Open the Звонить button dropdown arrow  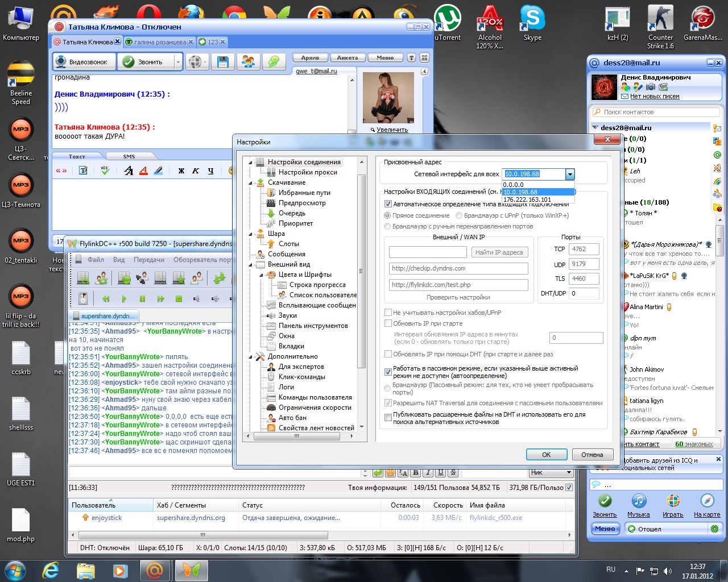pyautogui.click(x=178, y=62)
